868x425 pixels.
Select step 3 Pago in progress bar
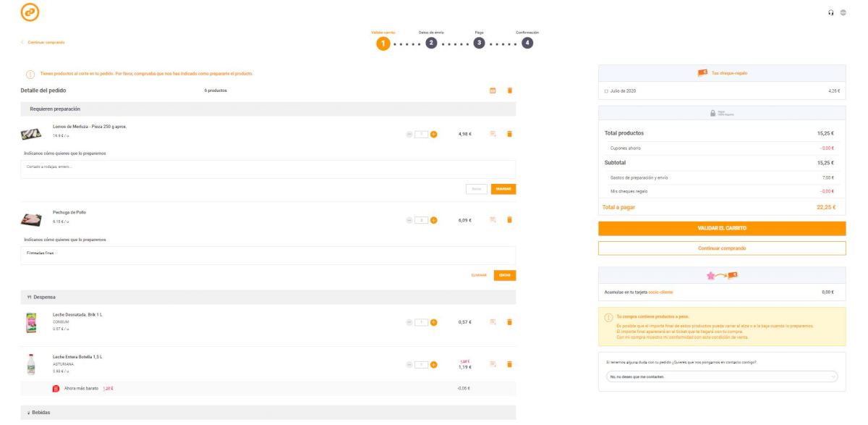[479, 43]
